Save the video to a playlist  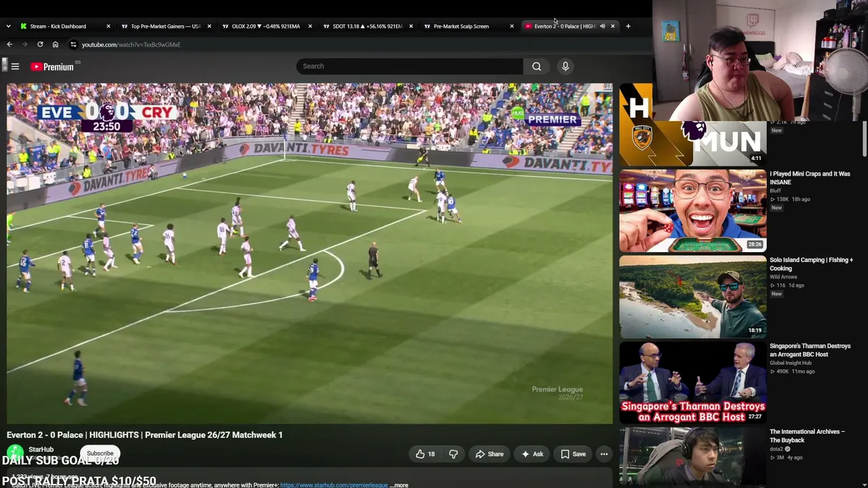[x=573, y=454]
